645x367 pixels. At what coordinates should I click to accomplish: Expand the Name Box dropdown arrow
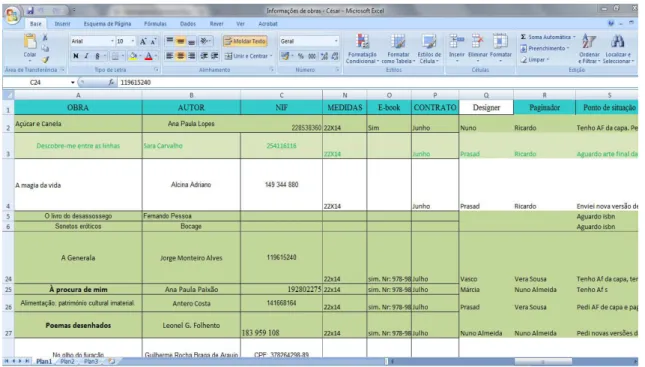click(x=73, y=82)
